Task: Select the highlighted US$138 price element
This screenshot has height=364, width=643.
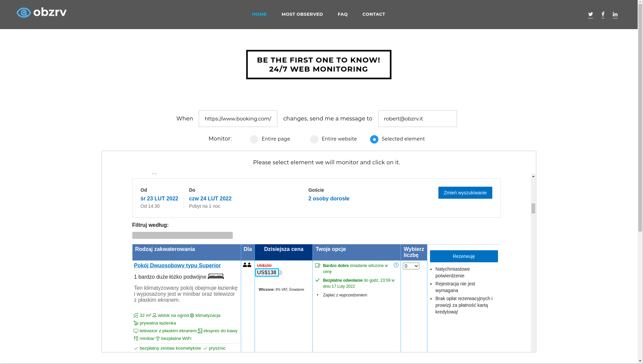Action: (x=267, y=273)
